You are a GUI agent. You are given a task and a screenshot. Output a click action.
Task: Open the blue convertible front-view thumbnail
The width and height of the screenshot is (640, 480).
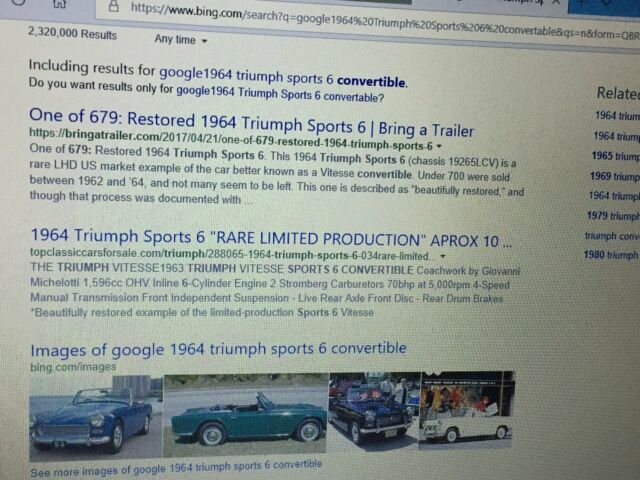[96, 418]
